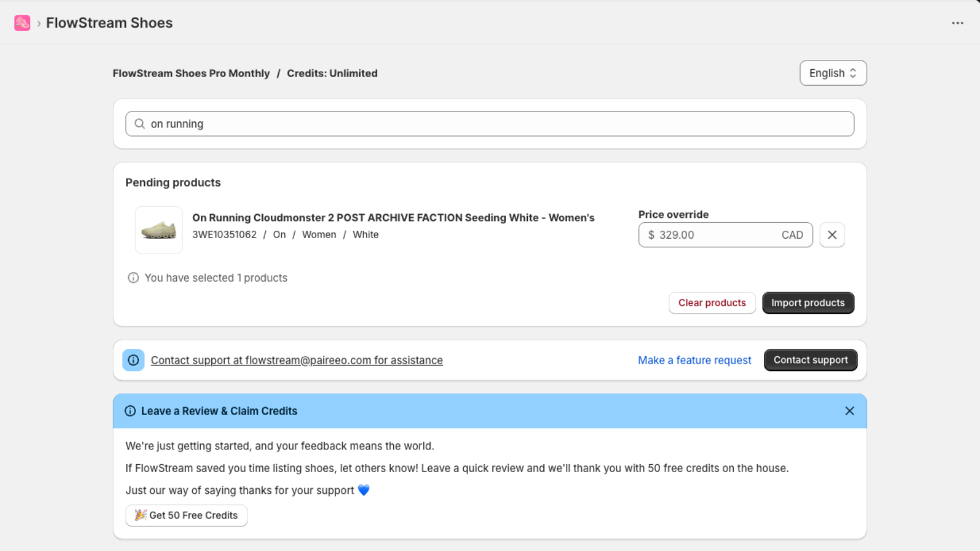
Task: Open the three-dot more options menu
Action: coord(957,23)
